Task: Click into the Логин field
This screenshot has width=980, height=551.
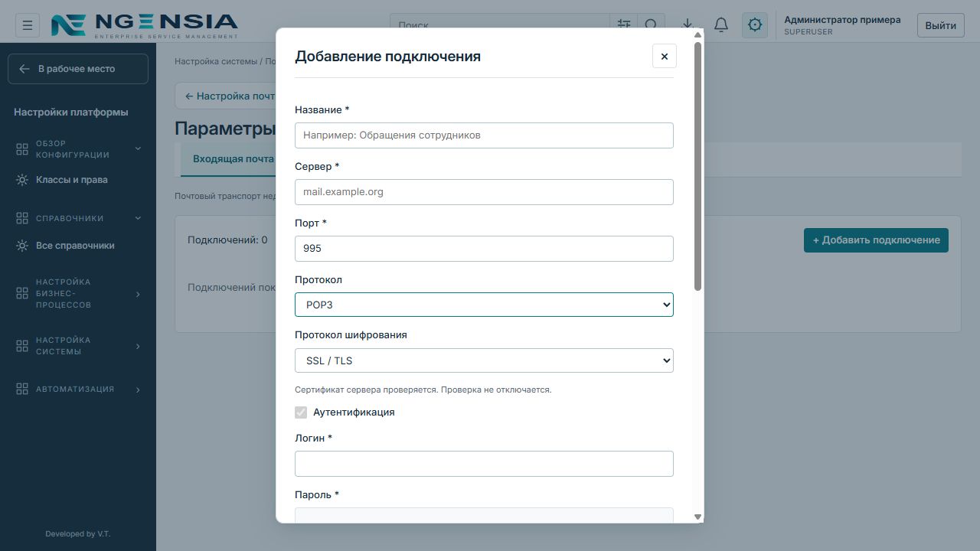Action: point(484,464)
